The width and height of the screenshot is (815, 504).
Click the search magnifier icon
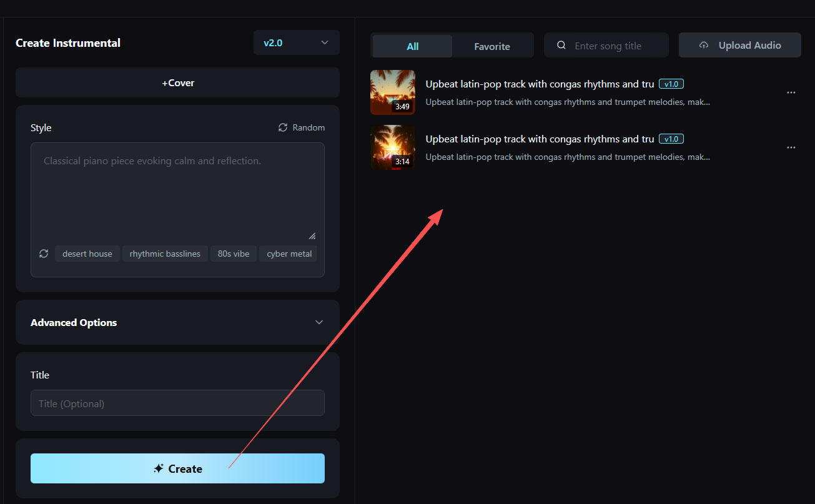pyautogui.click(x=561, y=46)
